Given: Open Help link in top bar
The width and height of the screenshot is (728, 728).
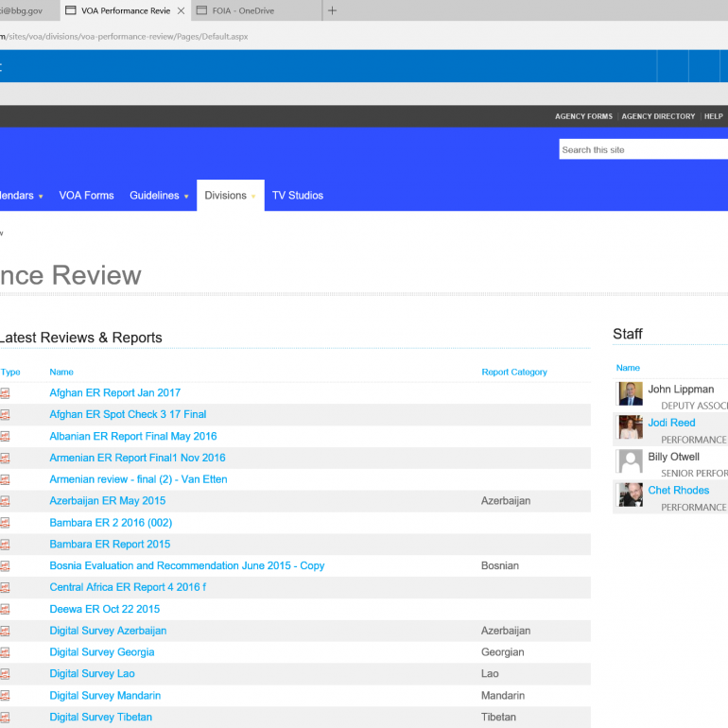Looking at the screenshot, I should coord(713,116).
